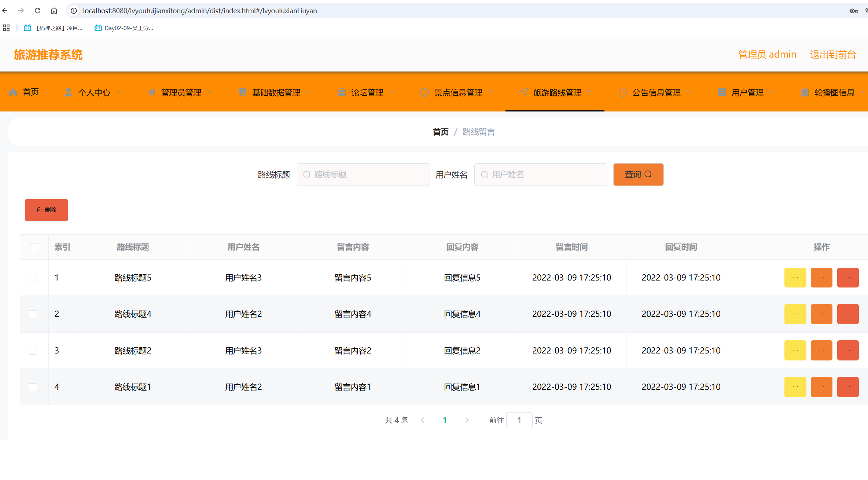Click the 基础数据管理 icon
Image resolution: width=868 pixels, height=480 pixels.
coord(242,92)
